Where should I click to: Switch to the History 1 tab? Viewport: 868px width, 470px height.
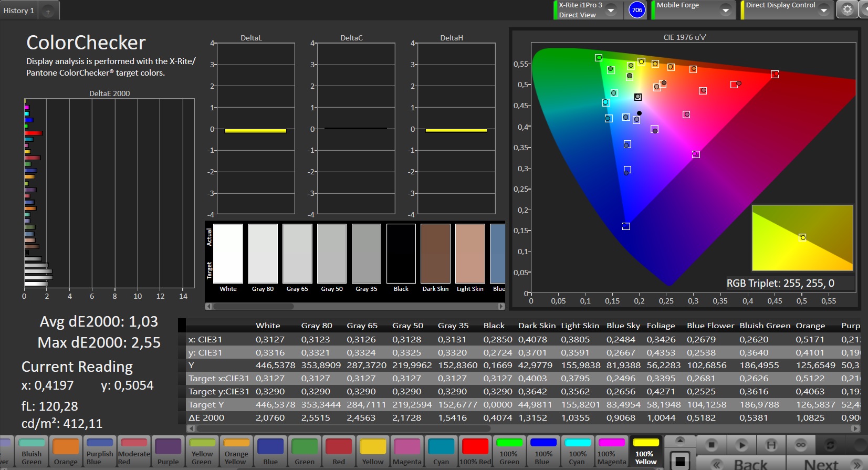pyautogui.click(x=19, y=11)
